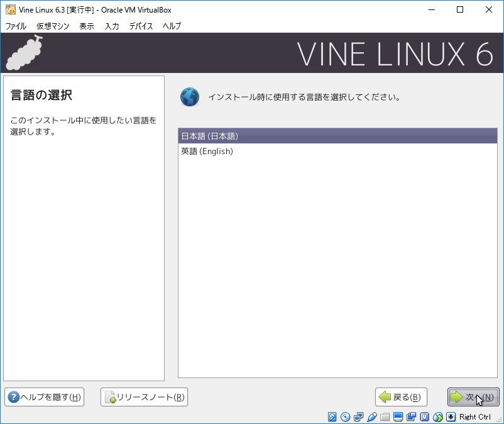Click the optical drive status icon
This screenshot has height=424, width=504.
(x=346, y=416)
